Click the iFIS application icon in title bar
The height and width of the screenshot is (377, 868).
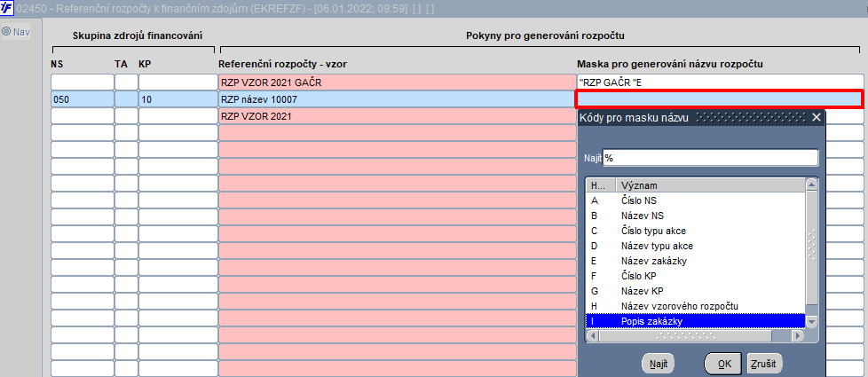click(x=7, y=9)
